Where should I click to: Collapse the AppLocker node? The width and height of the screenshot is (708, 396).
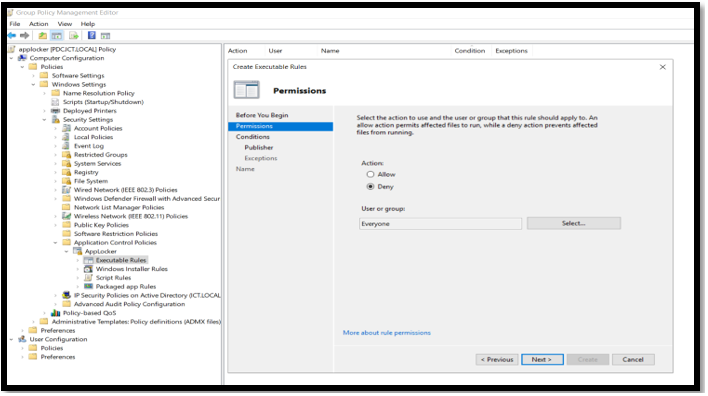(x=66, y=252)
